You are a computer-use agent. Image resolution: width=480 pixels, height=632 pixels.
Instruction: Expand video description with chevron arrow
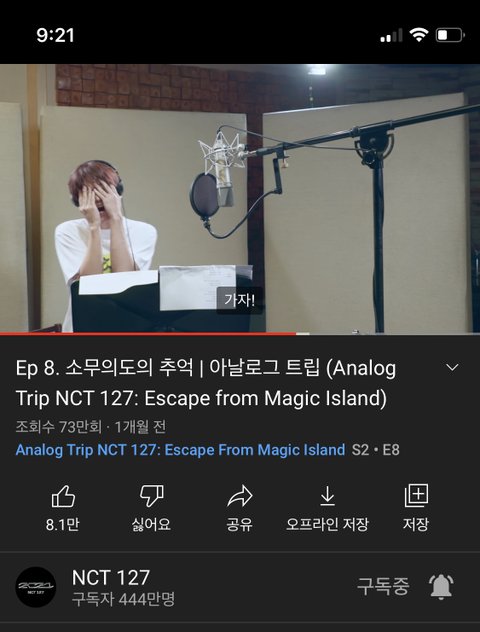452,368
